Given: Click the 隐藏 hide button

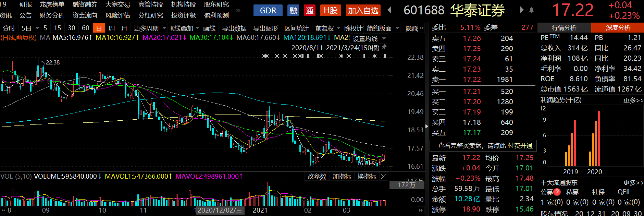Looking at the screenshot, I should 412,28.
